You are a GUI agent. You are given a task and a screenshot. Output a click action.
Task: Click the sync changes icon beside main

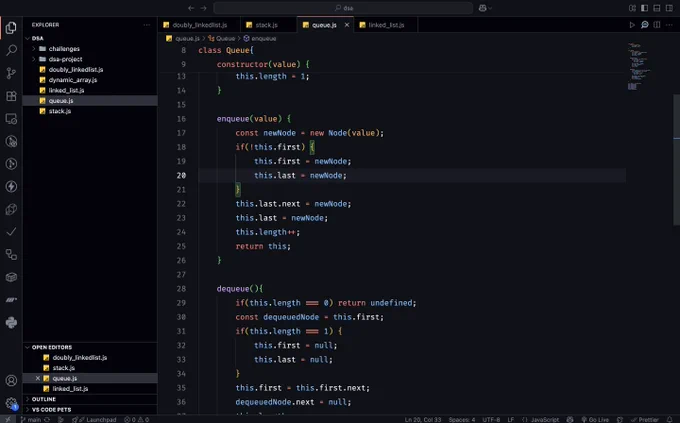[x=47, y=420]
